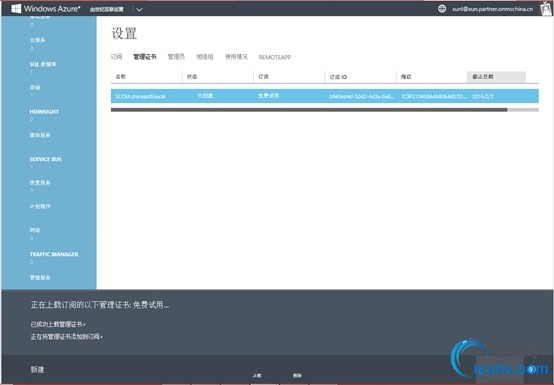Click notification 已成功上载管理证书
The image size is (554, 385).
58,324
